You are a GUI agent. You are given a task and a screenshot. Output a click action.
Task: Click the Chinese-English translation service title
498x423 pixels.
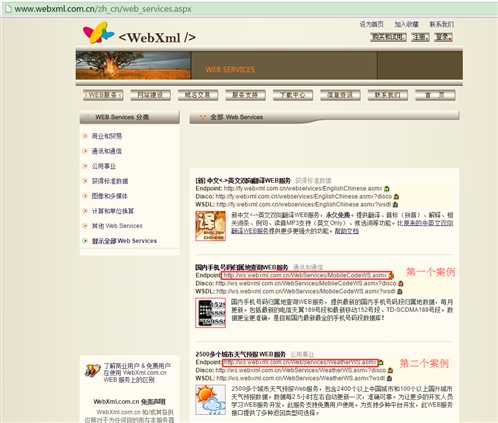243,181
